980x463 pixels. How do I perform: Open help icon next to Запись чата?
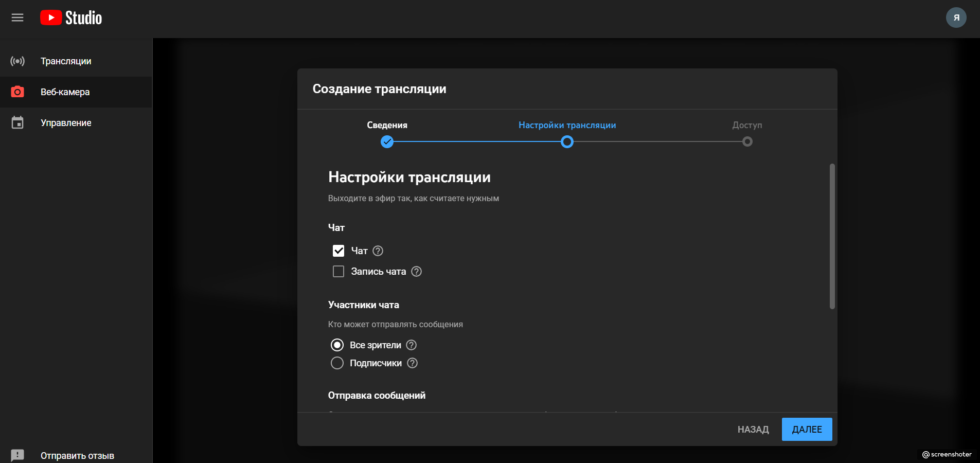pyautogui.click(x=416, y=272)
